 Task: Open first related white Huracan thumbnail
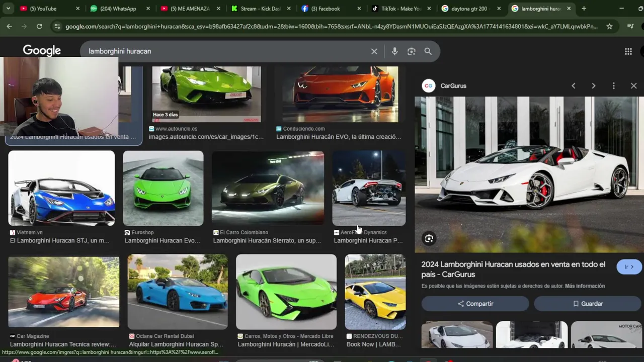coord(457,335)
